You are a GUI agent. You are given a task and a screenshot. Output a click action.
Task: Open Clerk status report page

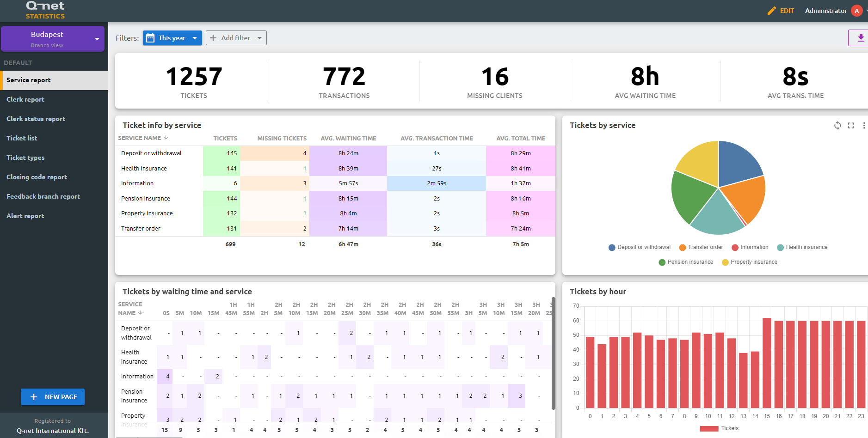(54, 119)
